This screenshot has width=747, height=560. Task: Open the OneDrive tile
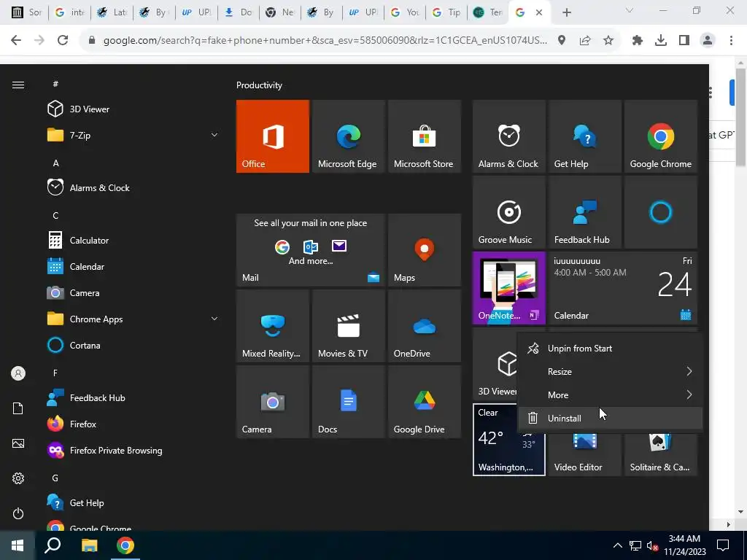424,326
